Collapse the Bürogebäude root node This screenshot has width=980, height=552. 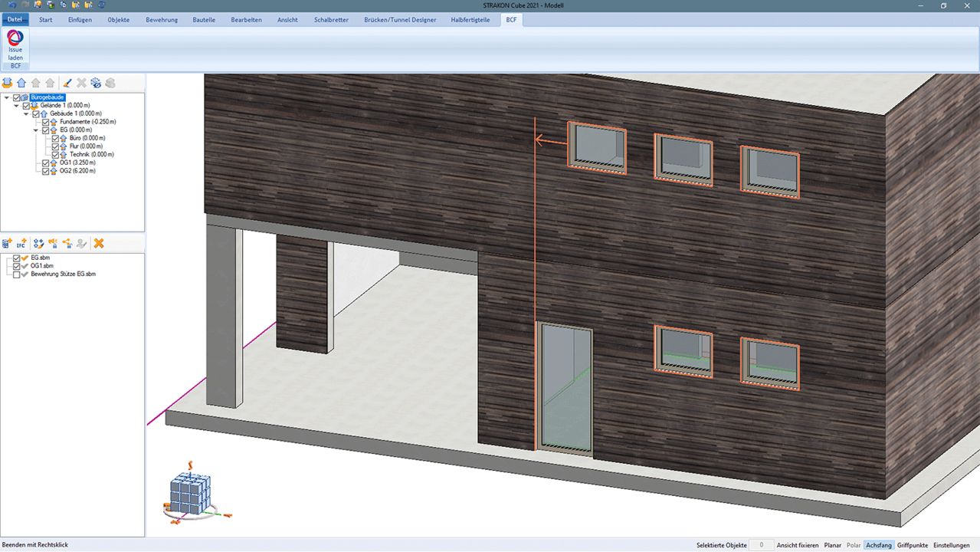pyautogui.click(x=6, y=97)
